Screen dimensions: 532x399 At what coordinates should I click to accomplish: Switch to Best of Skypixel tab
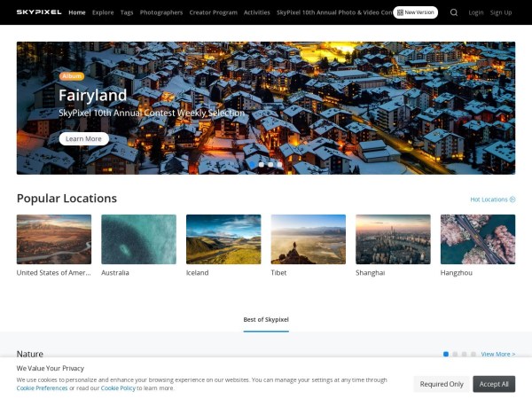[266, 319]
